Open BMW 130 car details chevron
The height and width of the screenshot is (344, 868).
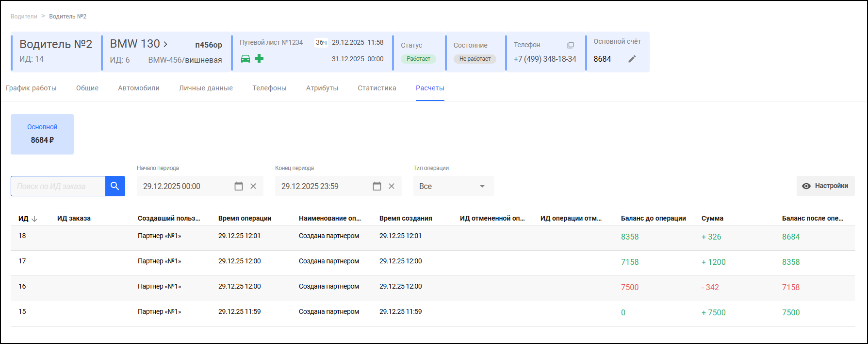tap(165, 44)
